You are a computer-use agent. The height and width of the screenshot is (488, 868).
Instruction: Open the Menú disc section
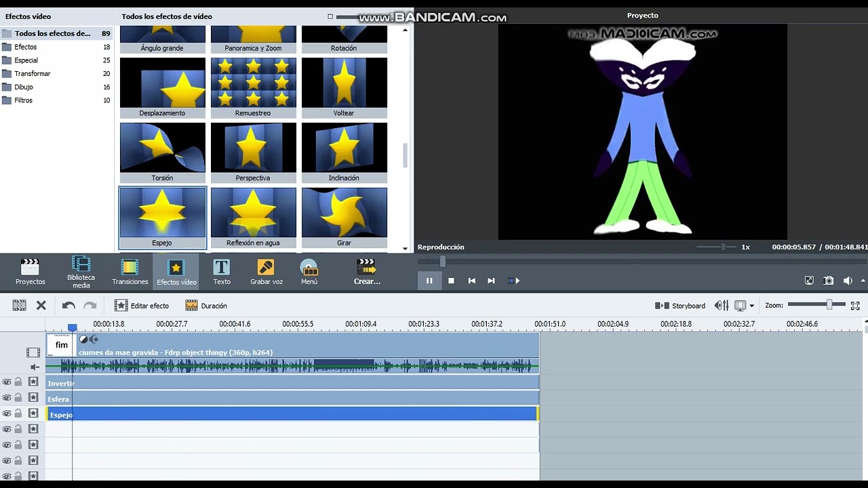[x=309, y=272]
